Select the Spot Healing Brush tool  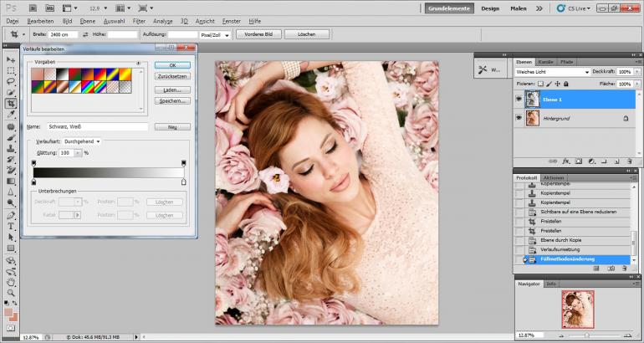tap(11, 127)
